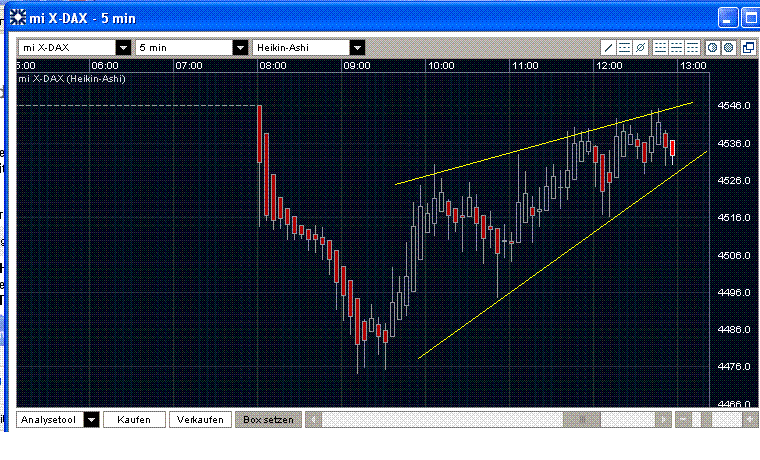The height and width of the screenshot is (460, 760).
Task: Click the 08:00 time axis label
Action: [272, 66]
